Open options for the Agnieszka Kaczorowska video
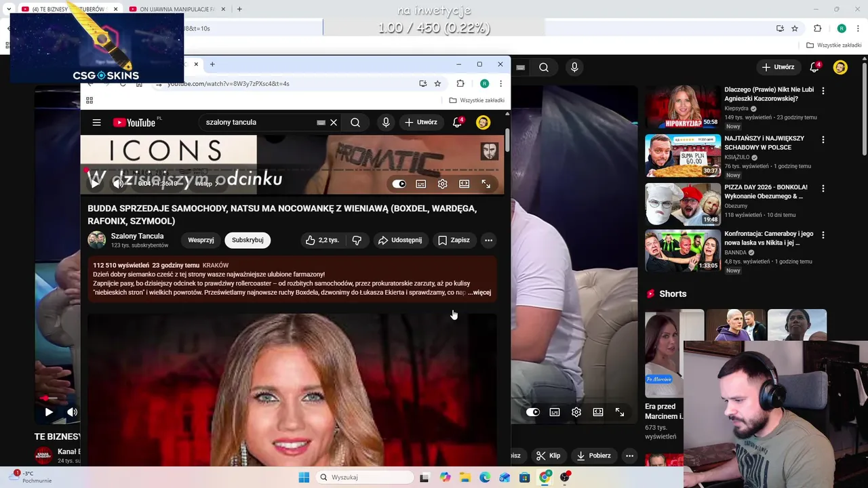The width and height of the screenshot is (868, 488). pyautogui.click(x=823, y=91)
